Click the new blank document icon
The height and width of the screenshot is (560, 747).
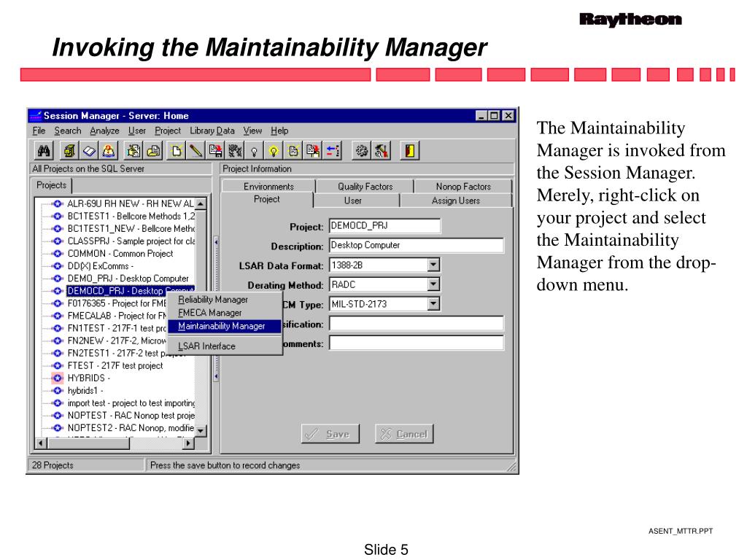177,151
